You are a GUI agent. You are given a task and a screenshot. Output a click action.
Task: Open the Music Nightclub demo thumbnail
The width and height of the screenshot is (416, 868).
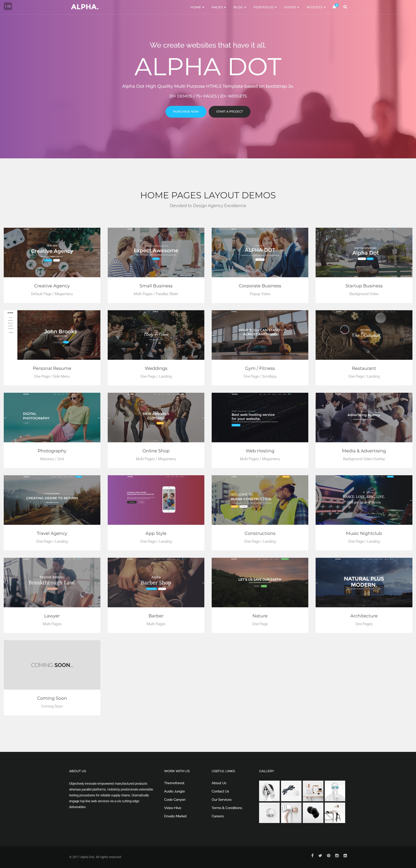364,500
